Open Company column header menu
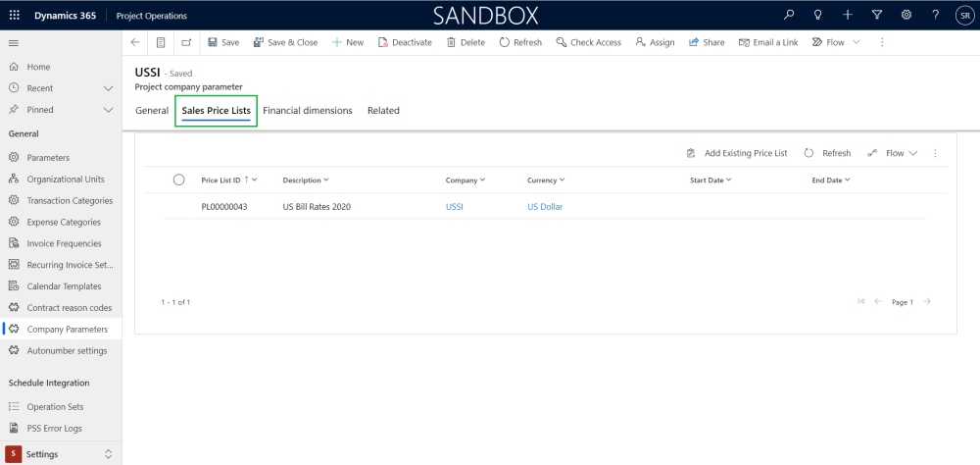The height and width of the screenshot is (465, 980). pos(465,181)
